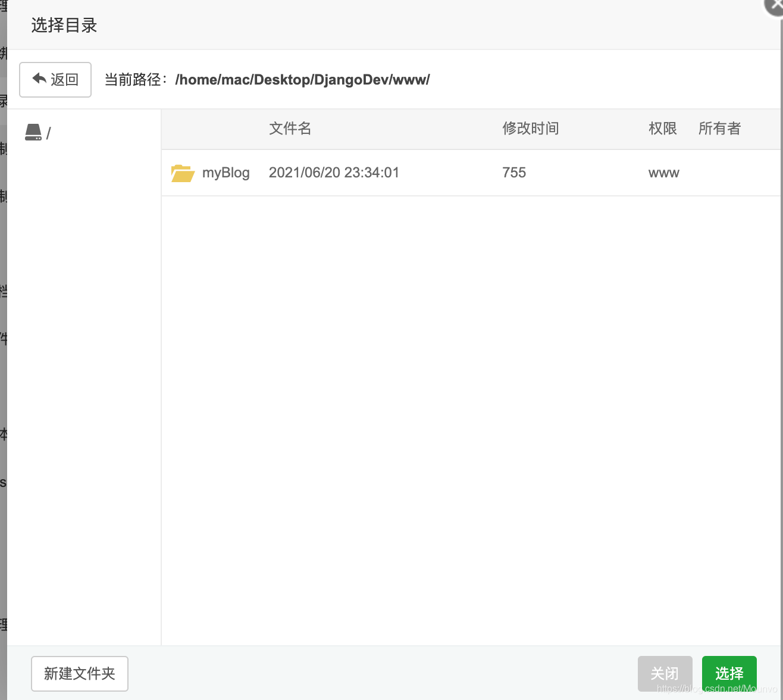Open the myBlog folder icon

coord(183,173)
